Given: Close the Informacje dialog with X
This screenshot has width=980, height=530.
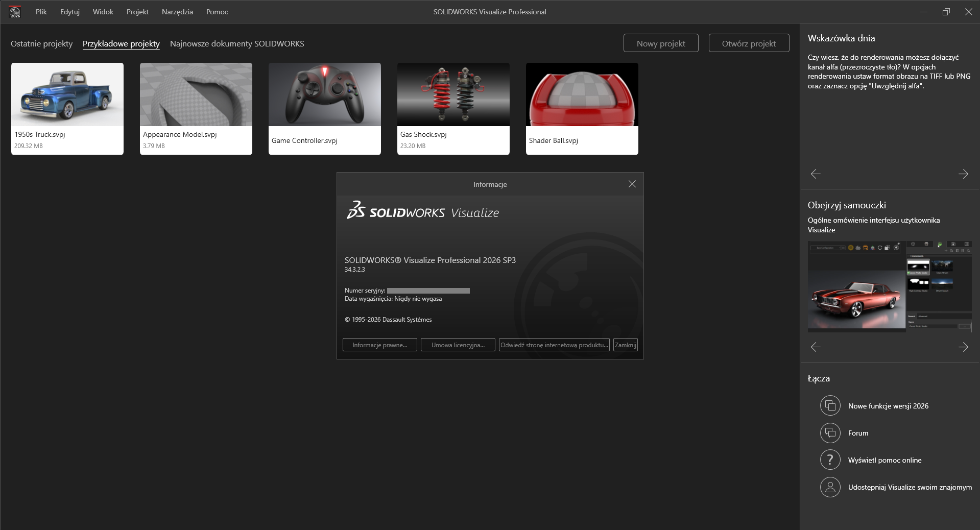Looking at the screenshot, I should tap(632, 184).
